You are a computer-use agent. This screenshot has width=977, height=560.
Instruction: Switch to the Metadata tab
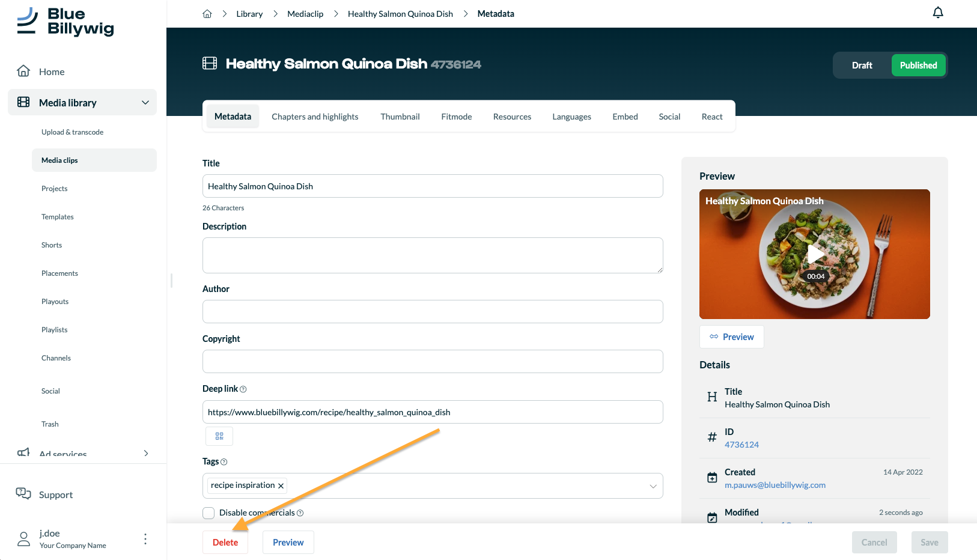(233, 117)
